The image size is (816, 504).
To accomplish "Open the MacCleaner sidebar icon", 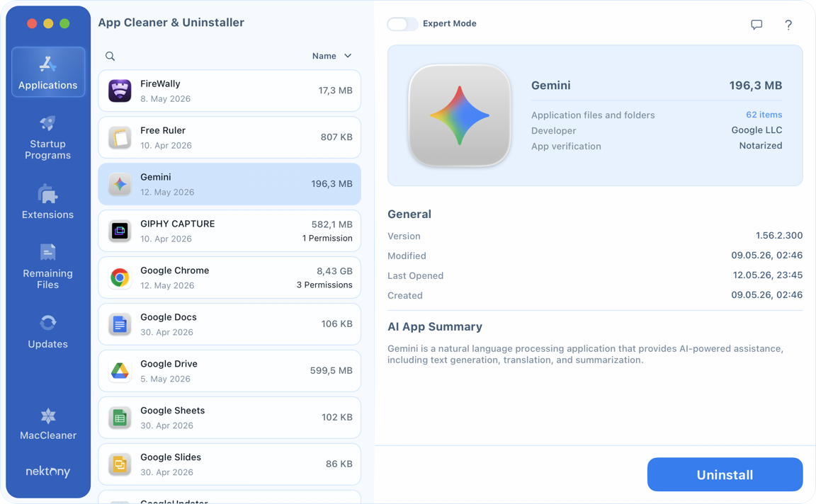I will point(48,416).
